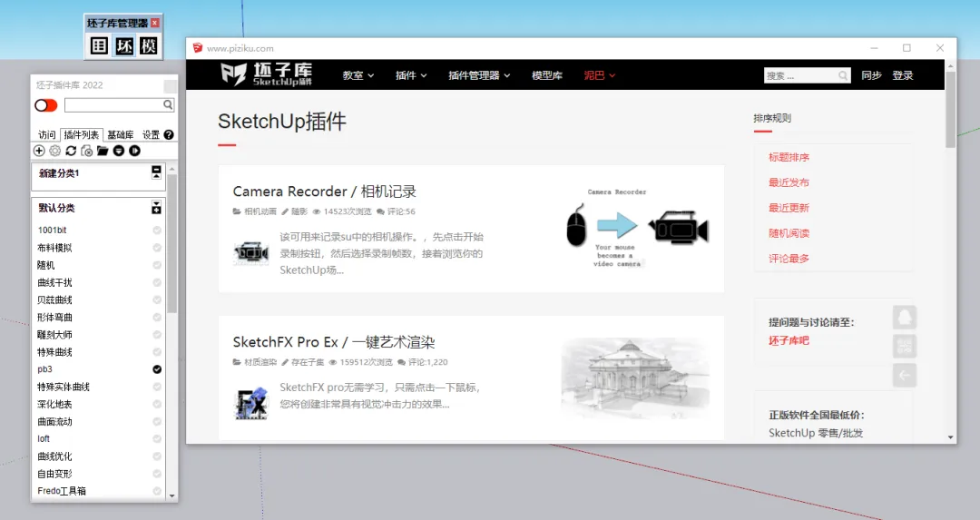980x520 pixels.
Task: Click the plugin list scroll down arrow
Action: tap(171, 496)
